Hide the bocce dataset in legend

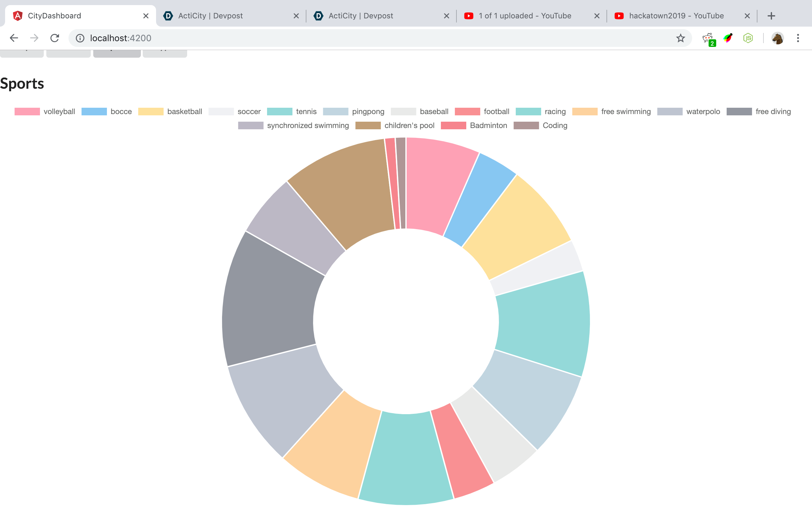point(121,111)
